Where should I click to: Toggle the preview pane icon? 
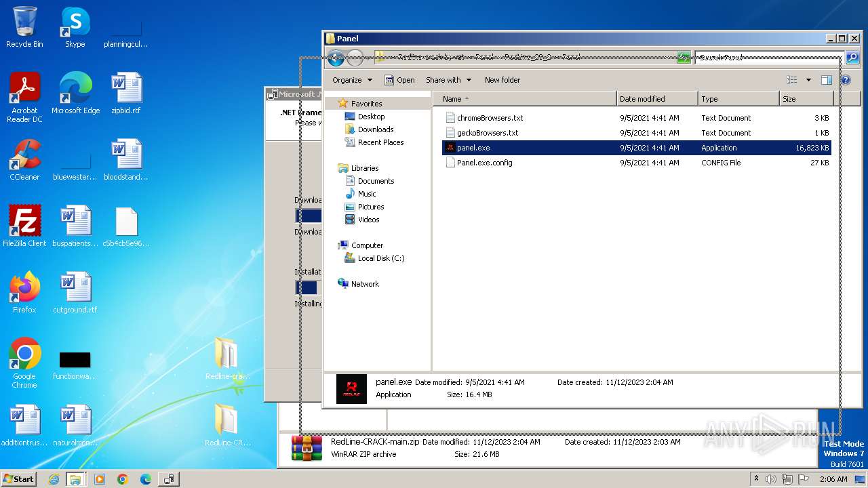click(826, 80)
